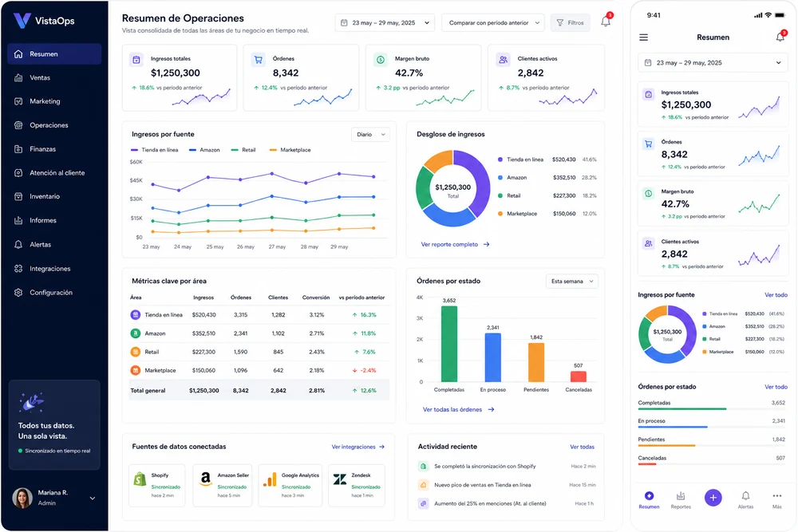
Task: Tap Ver todo next to mobile Ingresos por fuente
Action: (x=776, y=295)
